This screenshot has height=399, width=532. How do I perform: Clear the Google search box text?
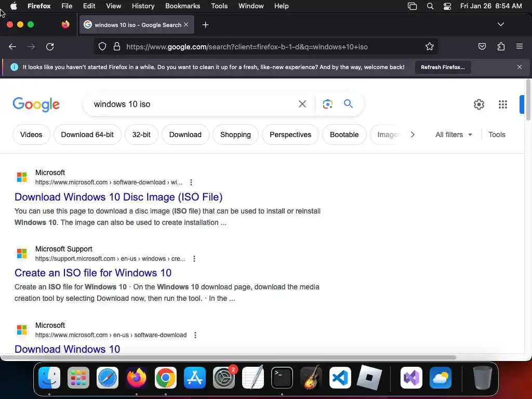302,104
